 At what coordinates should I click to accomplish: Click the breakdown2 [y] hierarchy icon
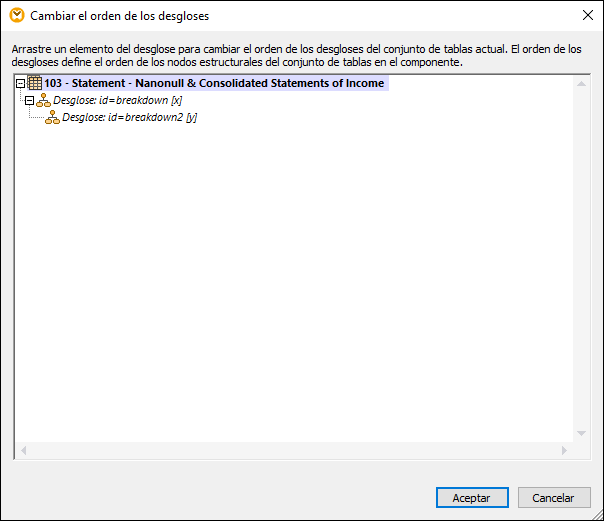coord(52,118)
